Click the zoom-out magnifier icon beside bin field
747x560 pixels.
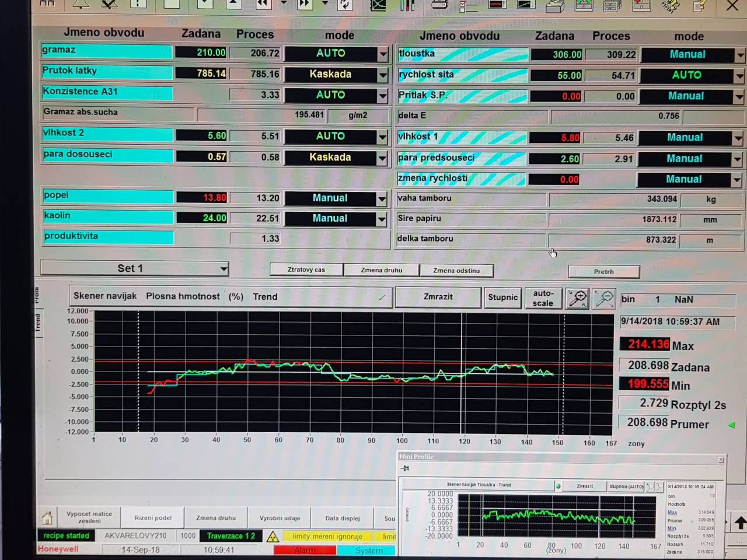[604, 299]
